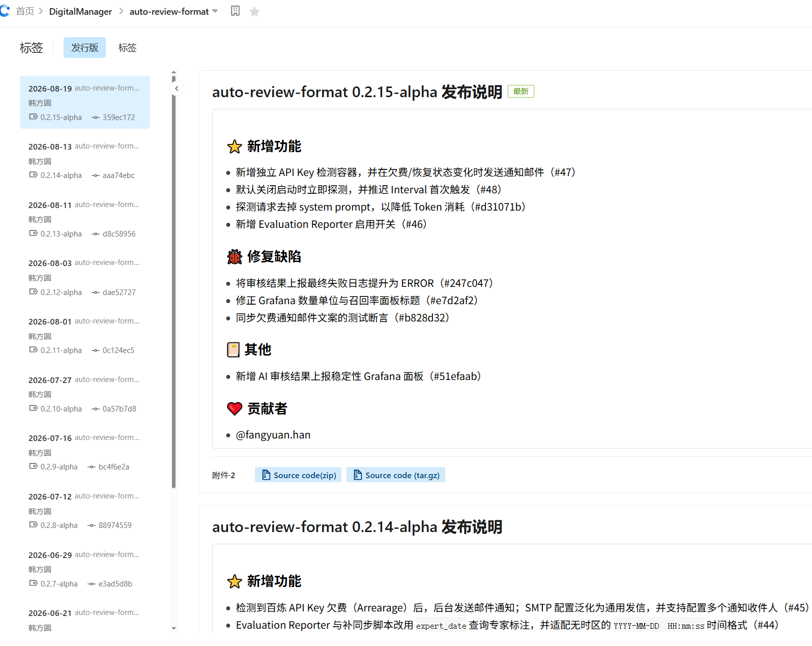Click the 附件·2 label
Image resolution: width=812 pixels, height=646 pixels.
(x=223, y=475)
